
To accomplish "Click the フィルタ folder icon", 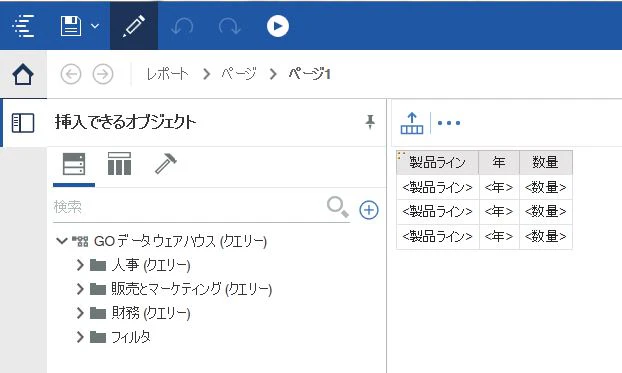I will [x=98, y=337].
